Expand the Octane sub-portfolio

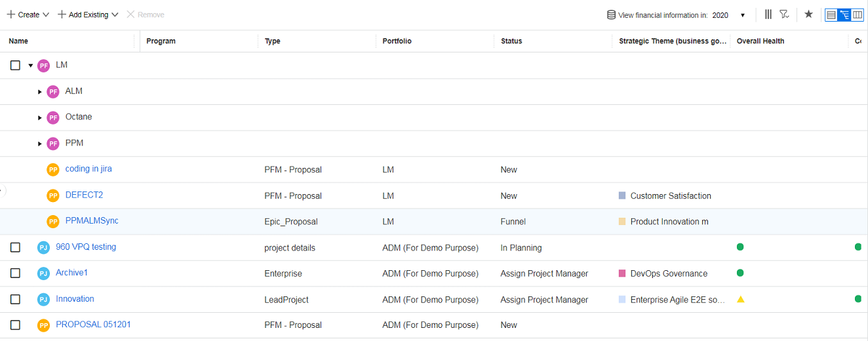(x=40, y=117)
